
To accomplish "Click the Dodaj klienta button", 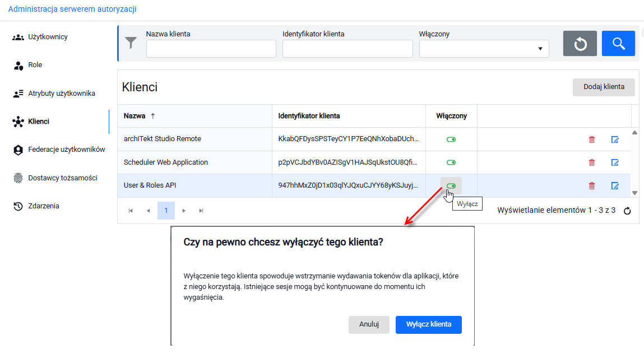I will 604,87.
